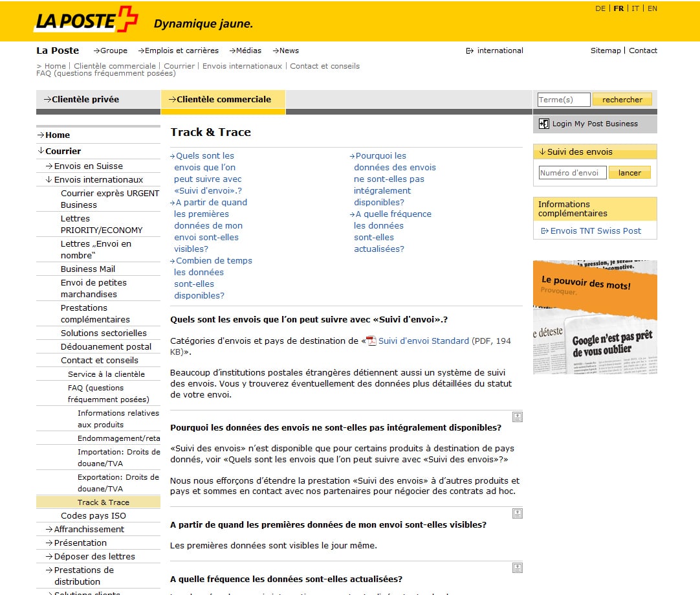Switch language to DE
The width and height of the screenshot is (700, 595).
pyautogui.click(x=600, y=8)
